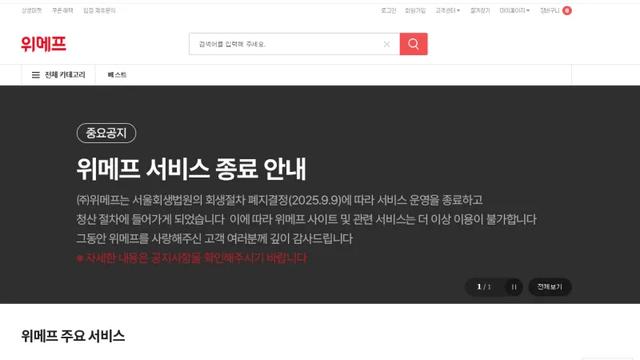640x360 pixels.
Task: Click the 위메프 서비스 종료 안내 headline
Action: click(x=191, y=169)
